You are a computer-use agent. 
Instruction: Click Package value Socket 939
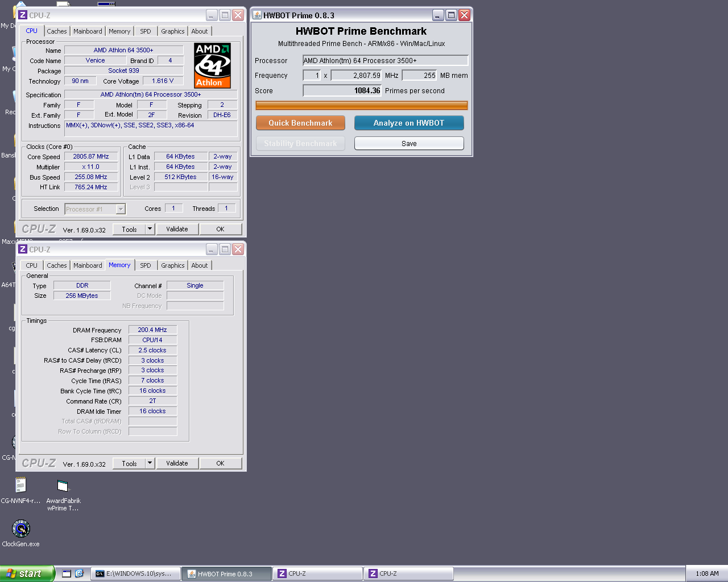[123, 70]
